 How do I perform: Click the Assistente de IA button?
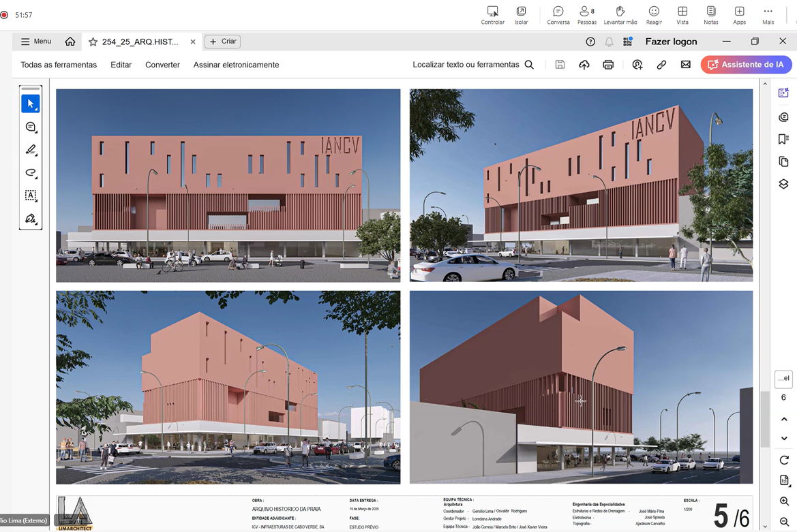pyautogui.click(x=746, y=65)
